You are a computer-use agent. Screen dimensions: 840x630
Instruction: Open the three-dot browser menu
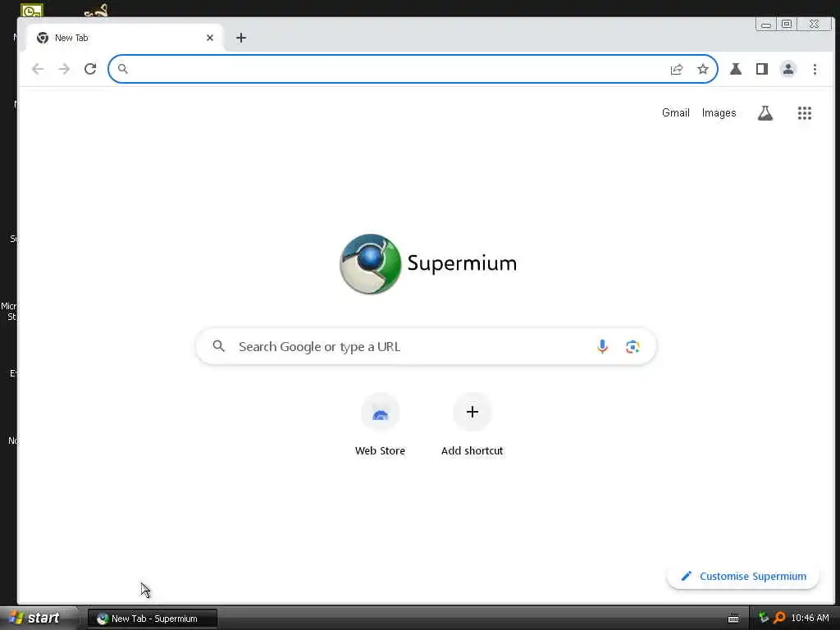[x=815, y=69]
